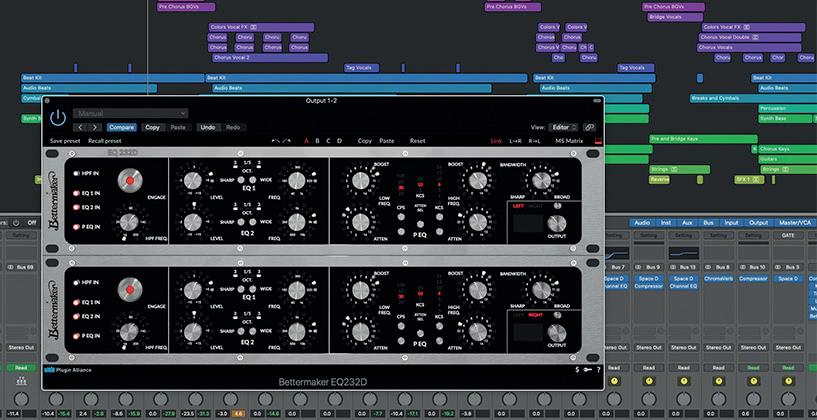
Task: Open the ChromaVerb strip Read automation menu
Action: click(718, 367)
